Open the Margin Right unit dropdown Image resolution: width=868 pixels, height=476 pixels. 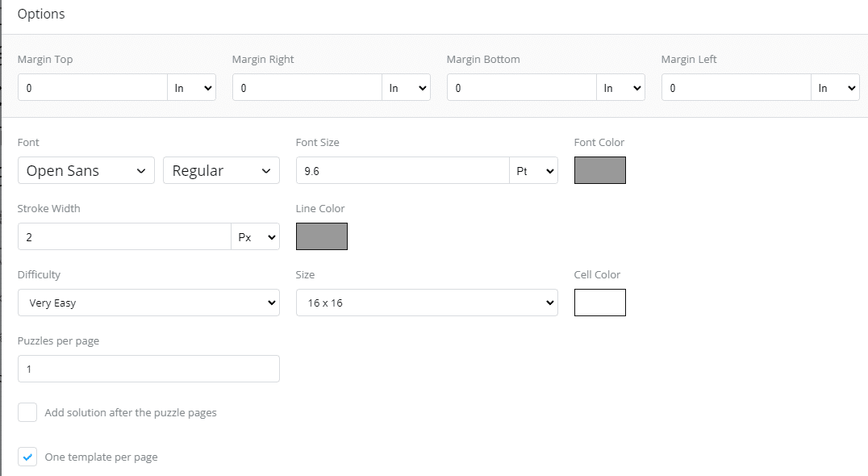pyautogui.click(x=407, y=87)
